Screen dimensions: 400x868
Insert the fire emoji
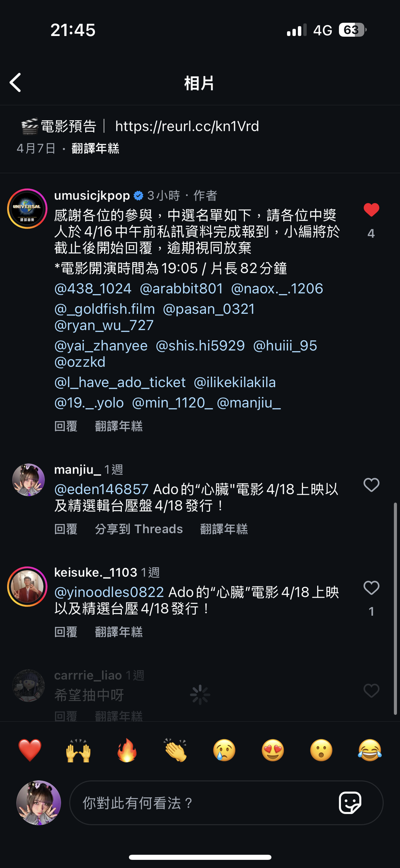click(x=127, y=750)
